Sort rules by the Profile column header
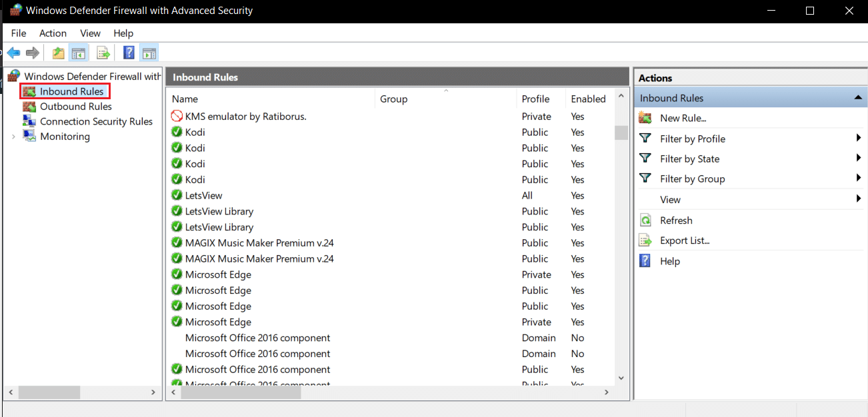868x417 pixels. (541, 99)
